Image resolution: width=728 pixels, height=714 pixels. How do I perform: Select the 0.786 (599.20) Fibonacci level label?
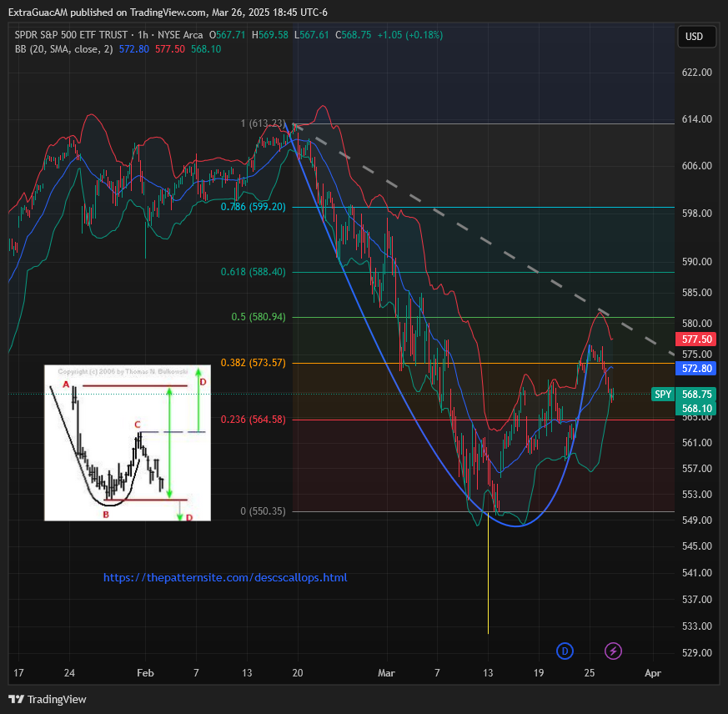[253, 207]
